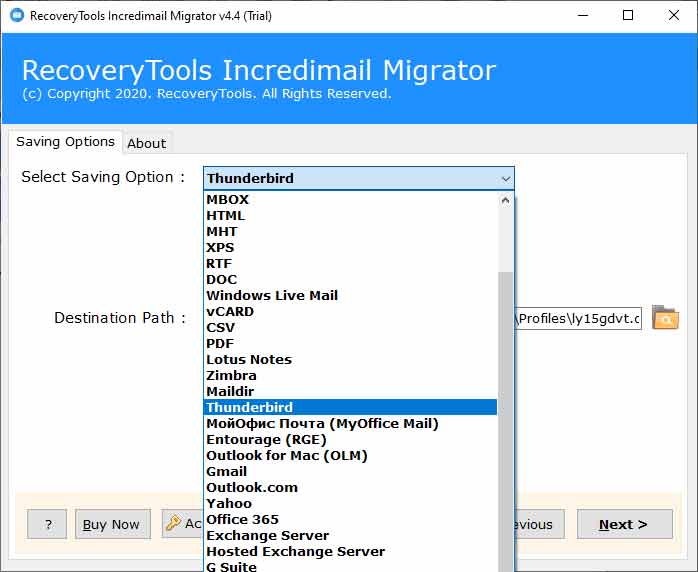Close the Incredimail Migrator window
The width and height of the screenshot is (698, 572).
coord(674,15)
